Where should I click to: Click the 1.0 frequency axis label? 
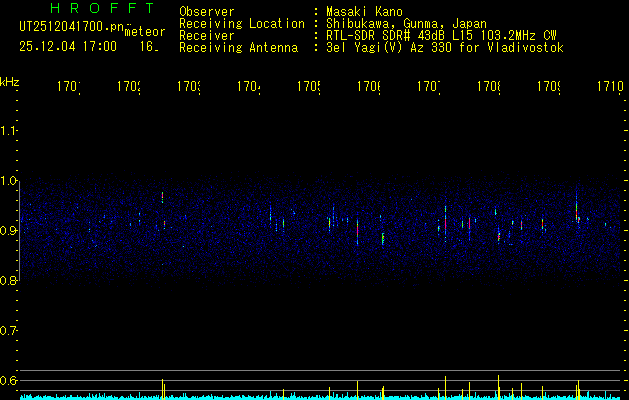point(8,181)
